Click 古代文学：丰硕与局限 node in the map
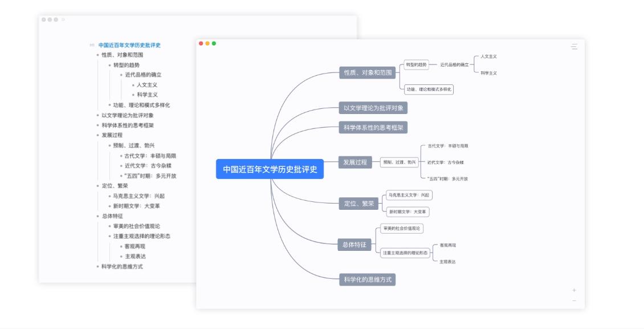The height and width of the screenshot is (329, 644). (x=449, y=146)
